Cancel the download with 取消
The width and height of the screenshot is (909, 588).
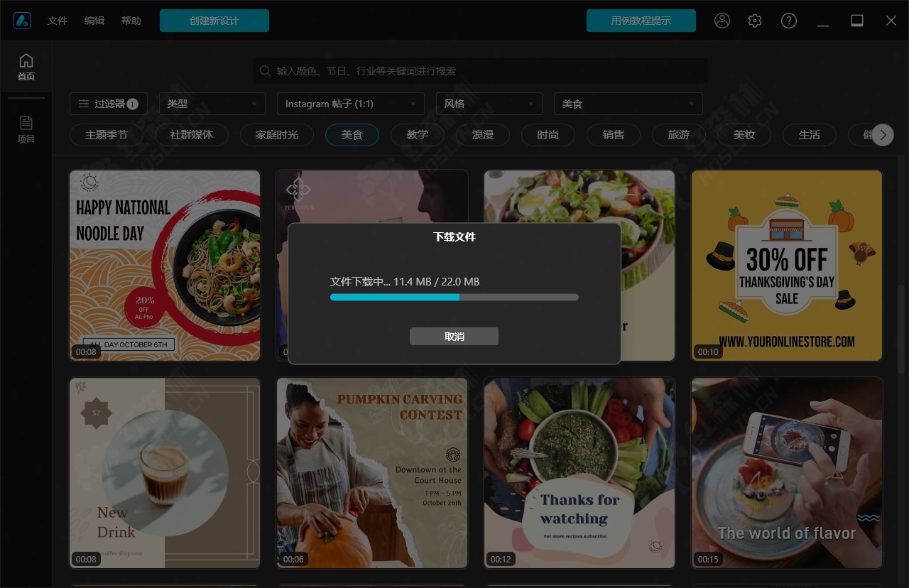pos(454,337)
